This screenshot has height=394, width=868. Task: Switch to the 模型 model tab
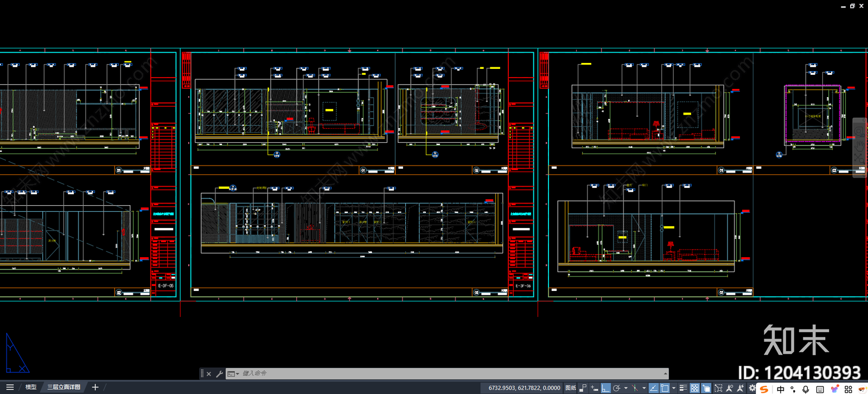pos(31,387)
